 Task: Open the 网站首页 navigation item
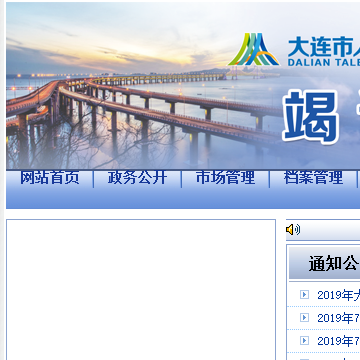click(x=50, y=178)
